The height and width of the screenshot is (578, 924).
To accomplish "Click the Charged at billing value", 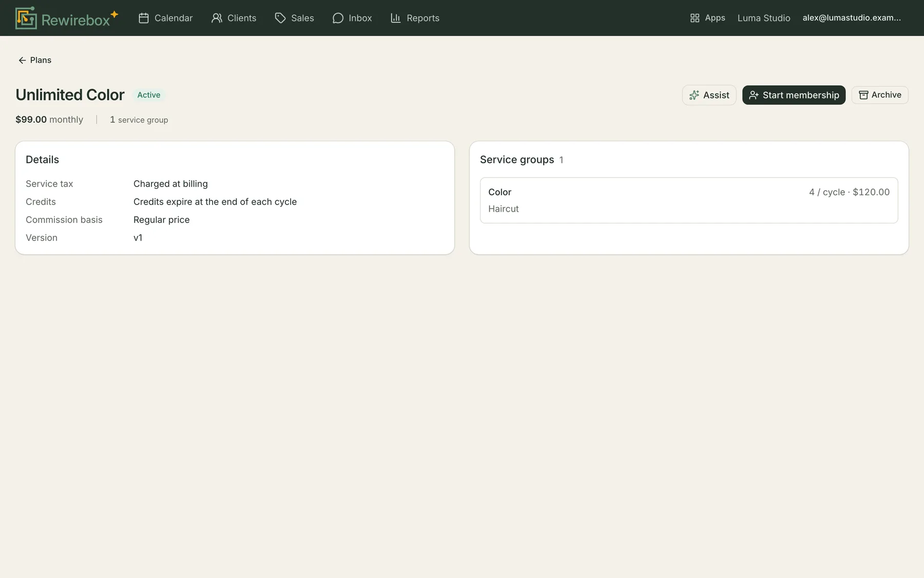I will click(x=170, y=184).
